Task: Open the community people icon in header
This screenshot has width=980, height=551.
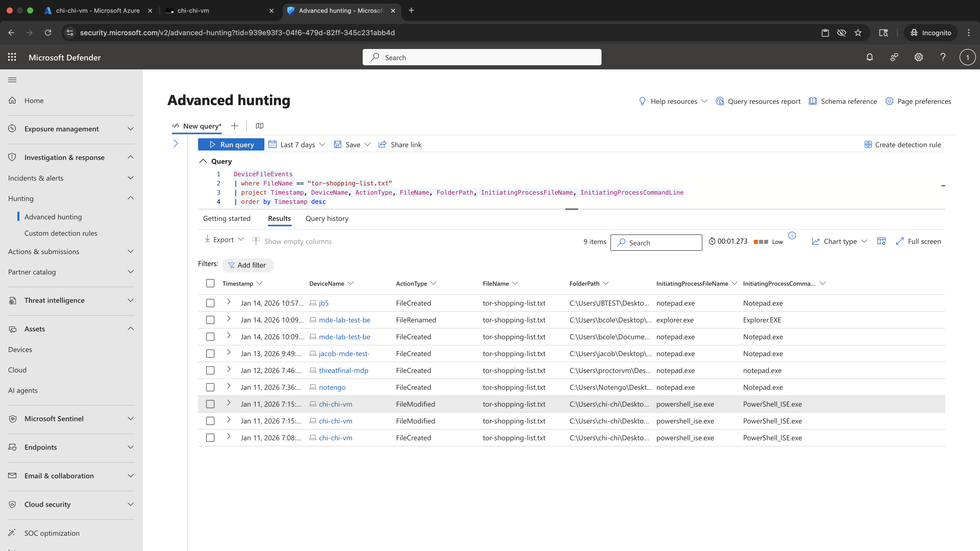Action: click(894, 57)
